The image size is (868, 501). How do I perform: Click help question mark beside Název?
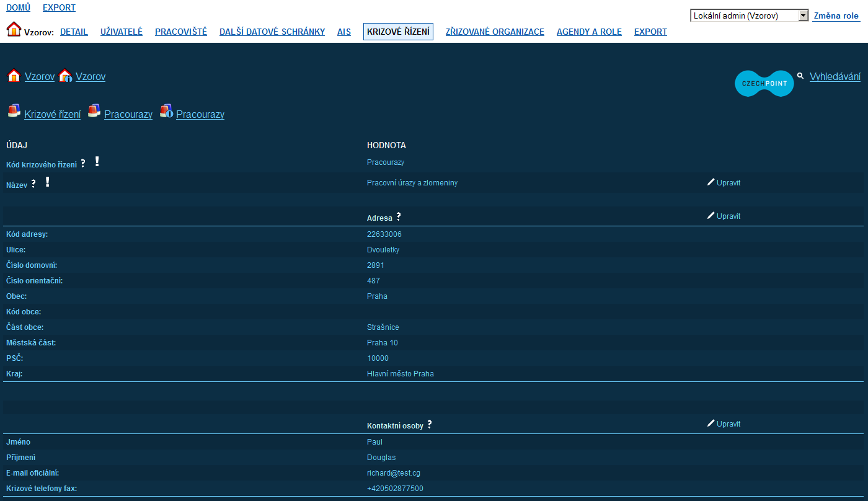[x=33, y=184]
